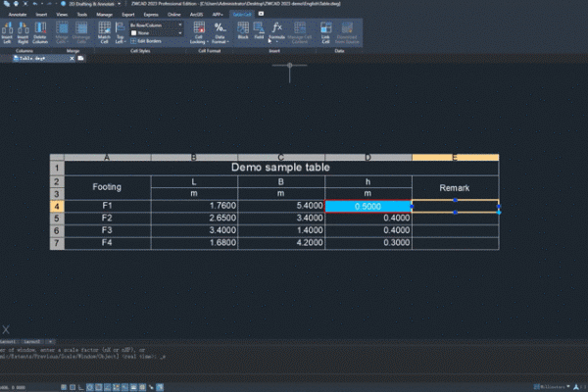Open the Express ribbon tab
Viewport: 588px width, 392px height.
(x=149, y=15)
